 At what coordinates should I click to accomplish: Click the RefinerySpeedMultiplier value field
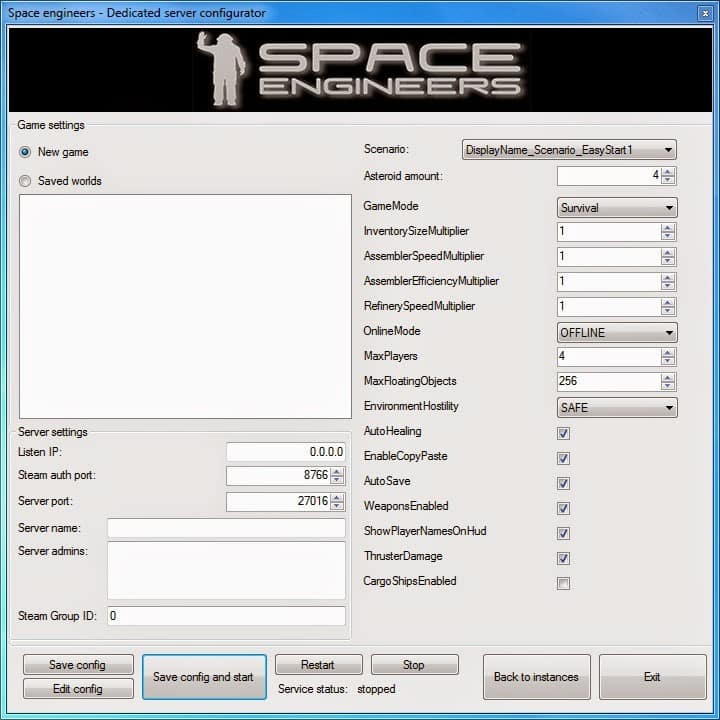pyautogui.click(x=609, y=307)
